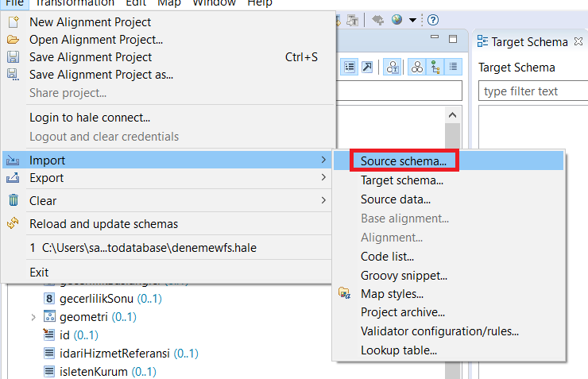588x379 pixels.
Task: Select Groovy snippet... in Import submenu
Action: [448, 276]
